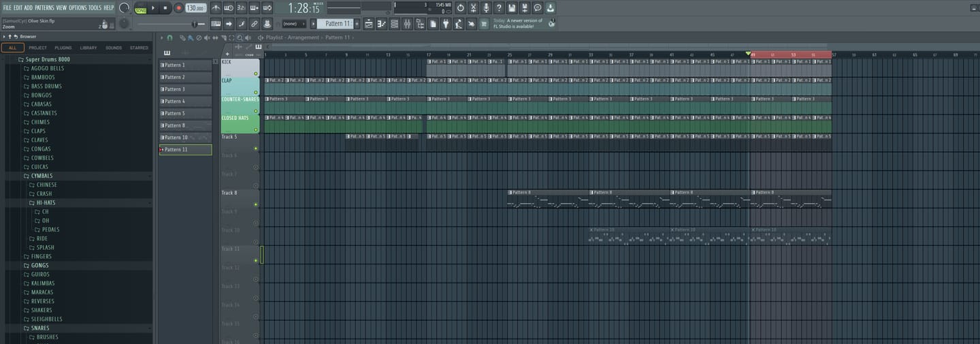980x344 pixels.
Task: Switch browser to the STARRED tab
Action: pyautogui.click(x=139, y=48)
